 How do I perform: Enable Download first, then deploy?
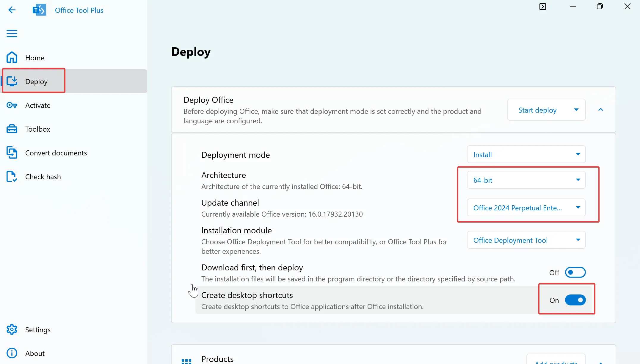click(x=575, y=272)
